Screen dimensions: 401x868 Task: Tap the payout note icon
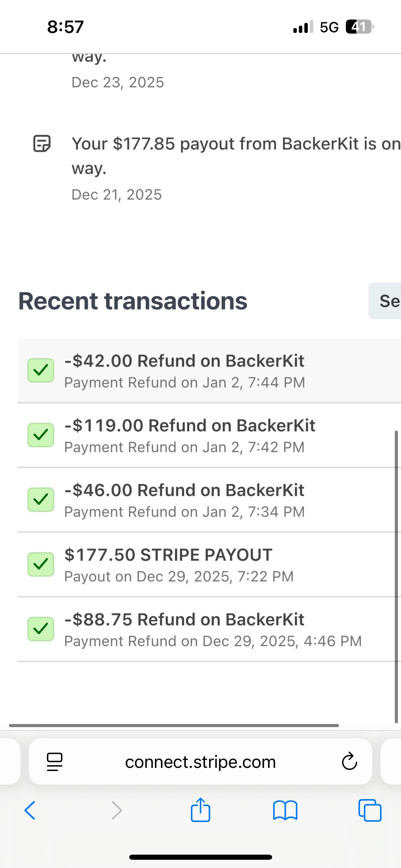(x=42, y=143)
